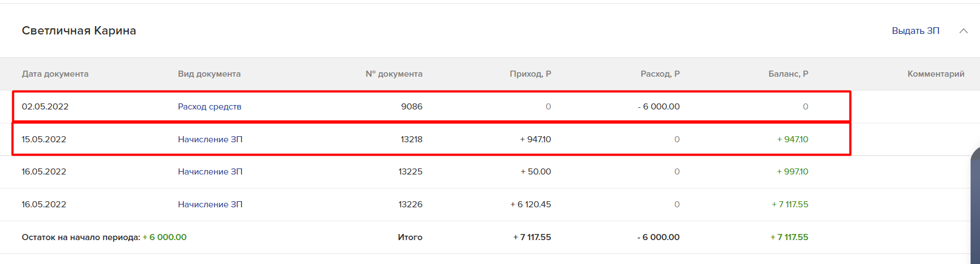The width and height of the screenshot is (980, 264).
Task: Click the Расход, Р column header
Action: [660, 74]
